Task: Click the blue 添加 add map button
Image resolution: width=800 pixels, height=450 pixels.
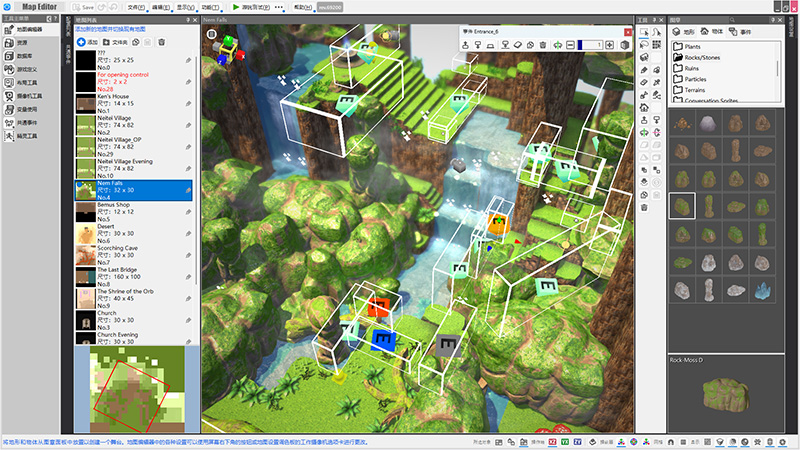Action: click(x=87, y=42)
